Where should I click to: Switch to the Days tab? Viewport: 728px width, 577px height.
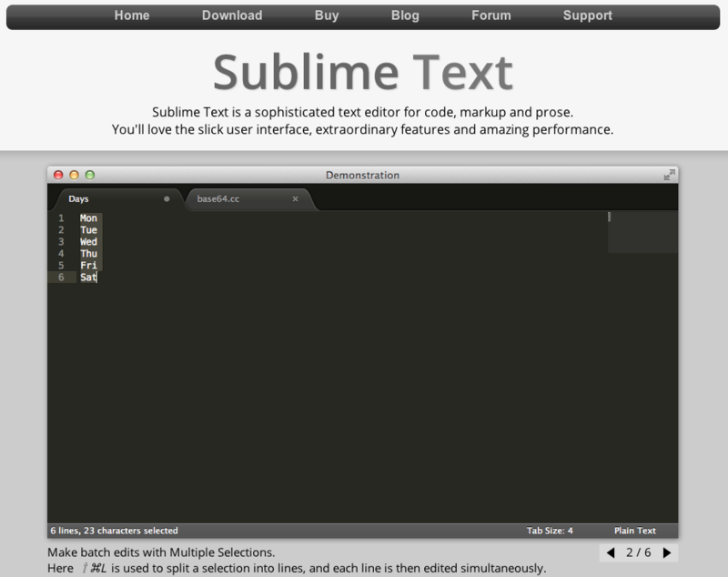119,199
